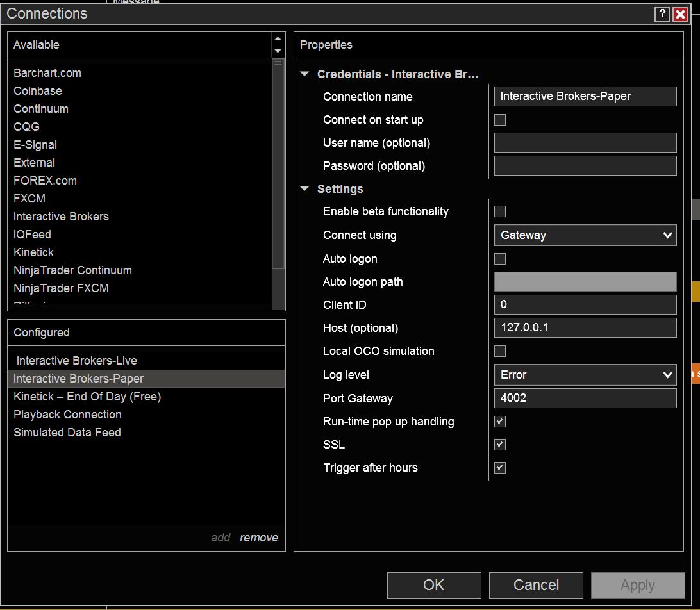The width and height of the screenshot is (700, 610).
Task: Select E-Signal in Available list
Action: tap(35, 145)
